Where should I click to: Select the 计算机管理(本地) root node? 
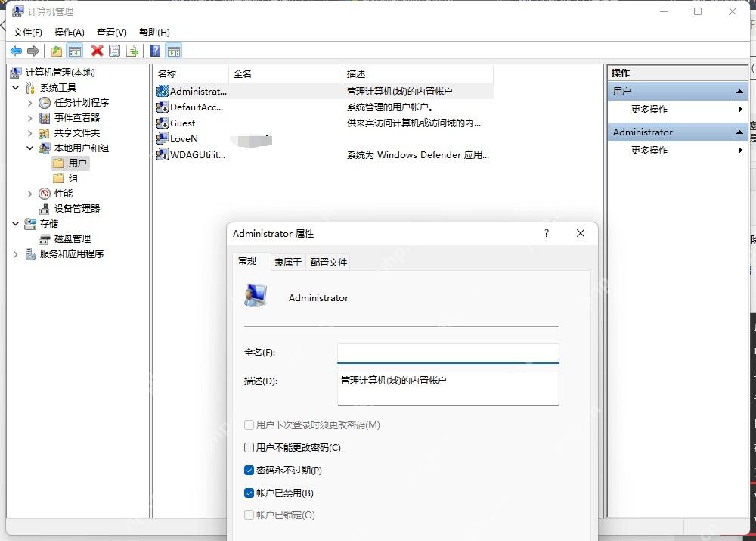pyautogui.click(x=60, y=73)
